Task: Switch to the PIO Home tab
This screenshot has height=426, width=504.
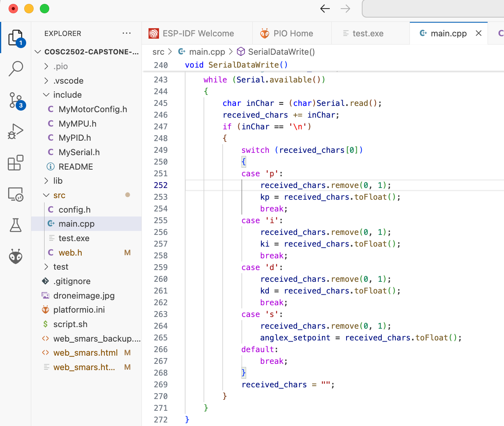Action: (x=293, y=34)
